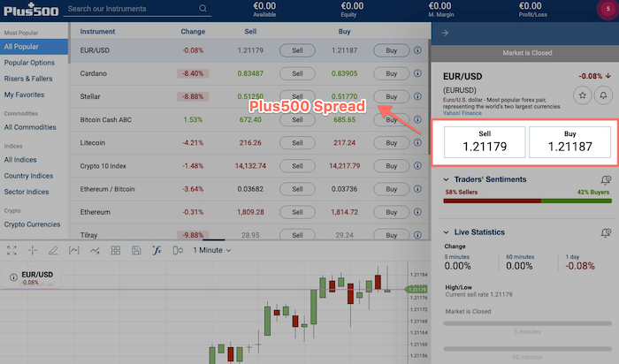The height and width of the screenshot is (364, 619).
Task: Click Buy button for Cardano
Action: tap(391, 73)
